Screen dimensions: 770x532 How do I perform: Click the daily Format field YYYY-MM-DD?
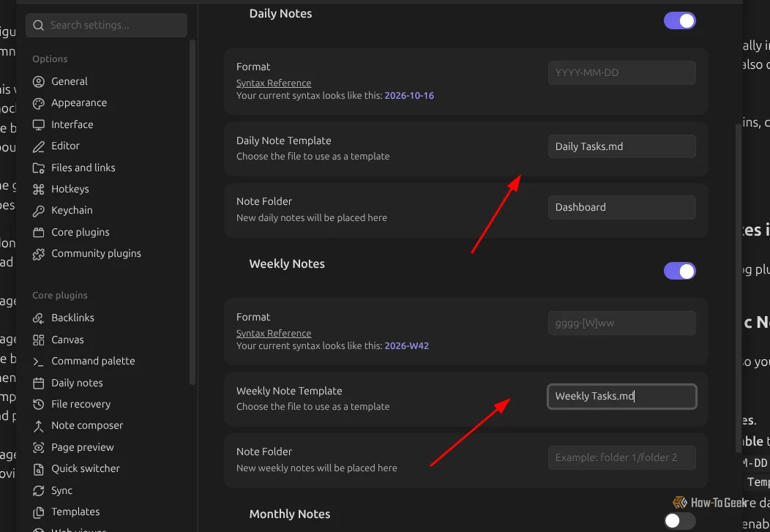click(621, 72)
